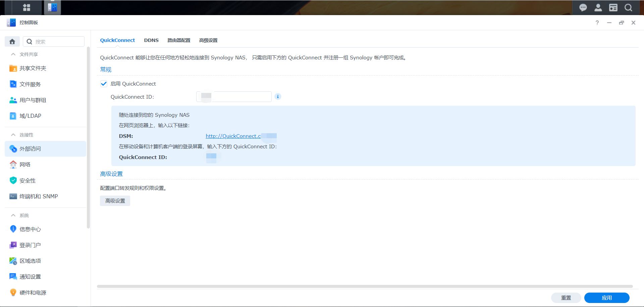Switch to the QuickConnect tab
644x307 pixels.
tap(117, 40)
